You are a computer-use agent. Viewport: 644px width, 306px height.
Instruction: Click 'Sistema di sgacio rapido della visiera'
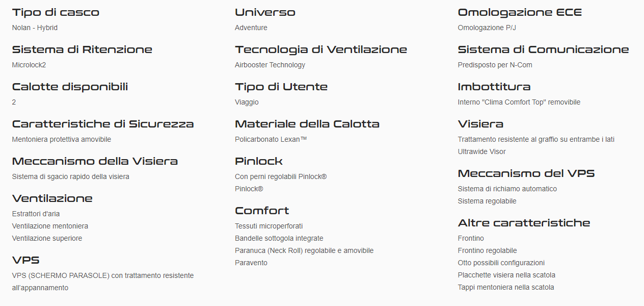pyautogui.click(x=70, y=176)
